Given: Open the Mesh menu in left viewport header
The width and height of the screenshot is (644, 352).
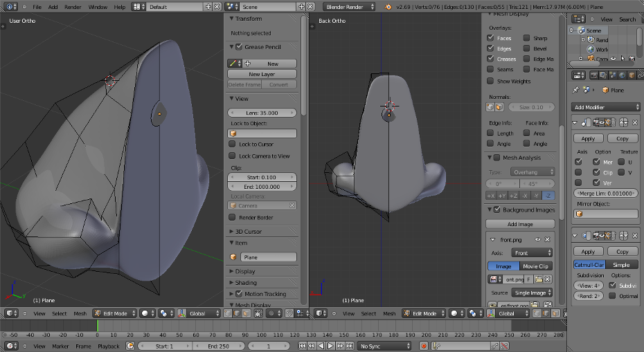Looking at the screenshot, I should tap(80, 313).
